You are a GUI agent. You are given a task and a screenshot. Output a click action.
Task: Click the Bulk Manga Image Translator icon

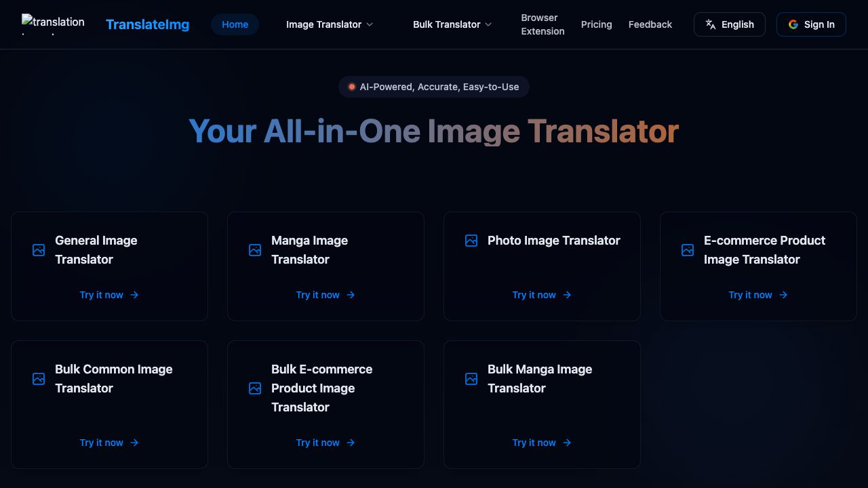click(x=471, y=379)
